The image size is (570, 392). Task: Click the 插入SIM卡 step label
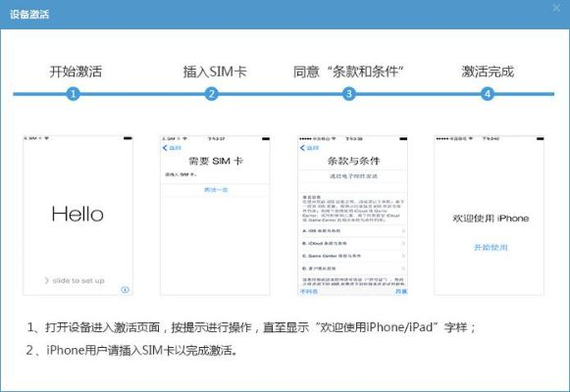click(215, 72)
